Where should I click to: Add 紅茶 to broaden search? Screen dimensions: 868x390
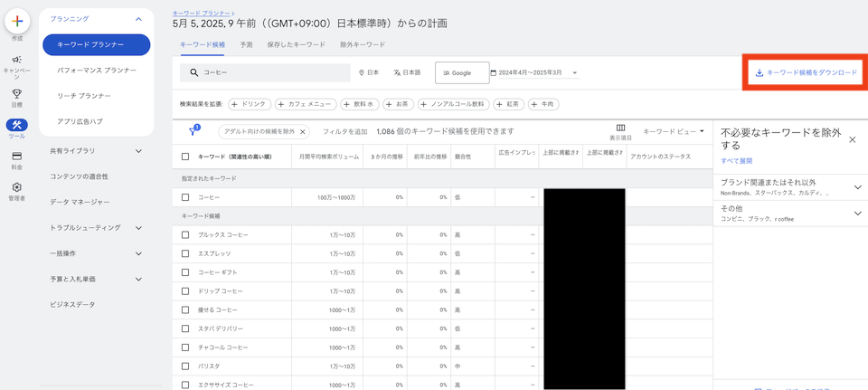point(509,103)
